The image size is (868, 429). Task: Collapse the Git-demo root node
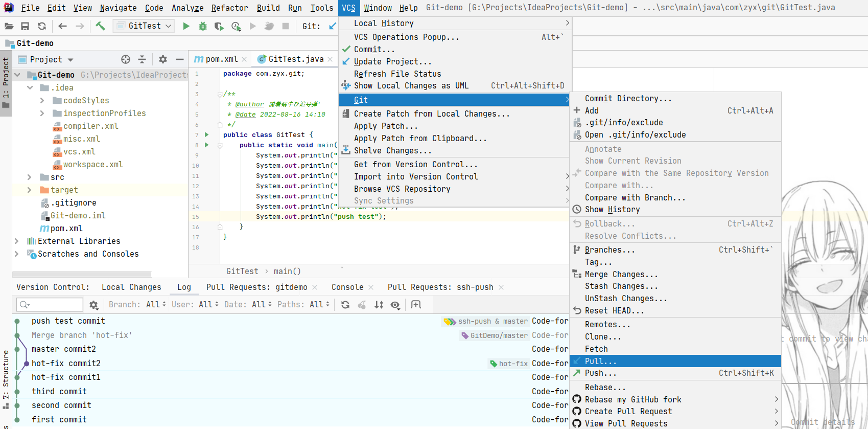coord(17,75)
